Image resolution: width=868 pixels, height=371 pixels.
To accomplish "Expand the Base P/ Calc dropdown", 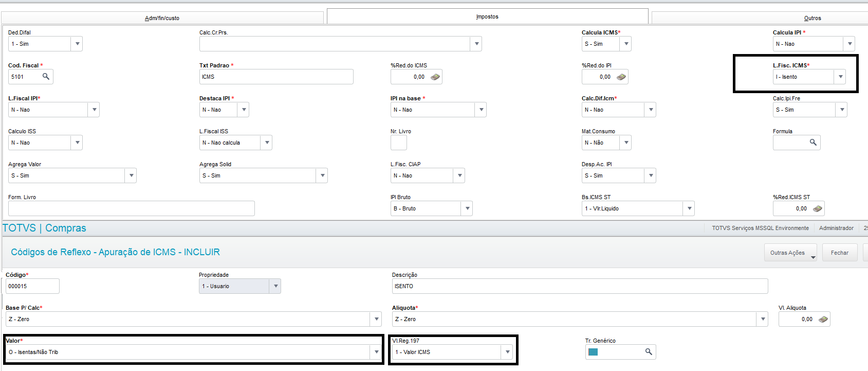I will [x=376, y=319].
